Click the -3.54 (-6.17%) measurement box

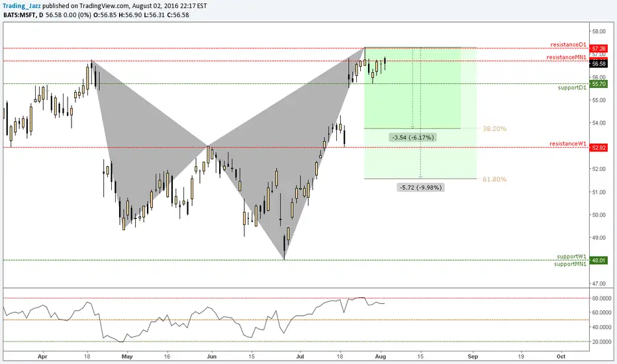413,138
